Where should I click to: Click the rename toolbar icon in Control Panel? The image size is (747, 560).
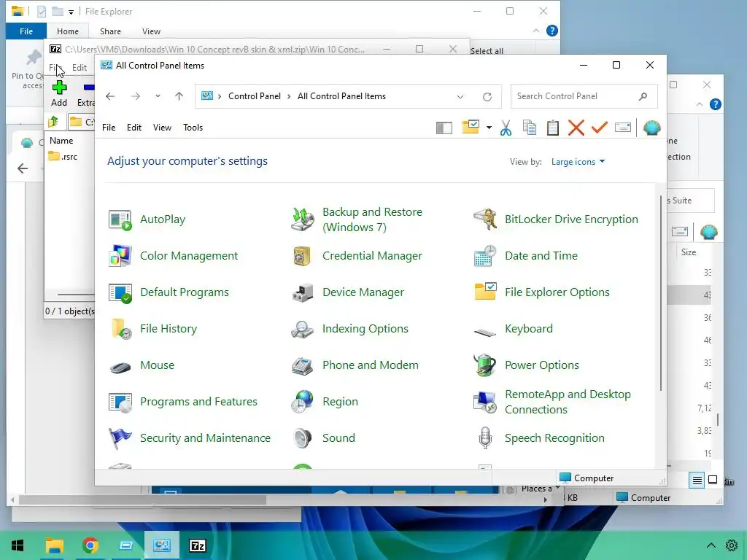[623, 127]
